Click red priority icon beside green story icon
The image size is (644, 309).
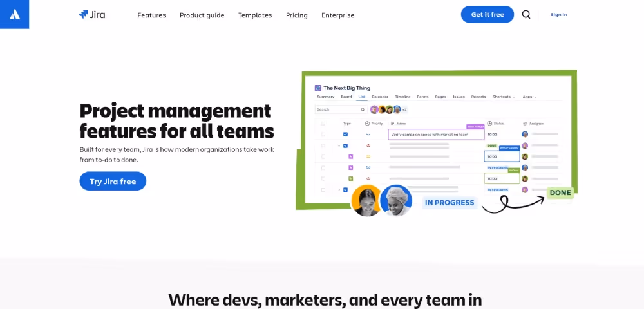click(x=368, y=178)
